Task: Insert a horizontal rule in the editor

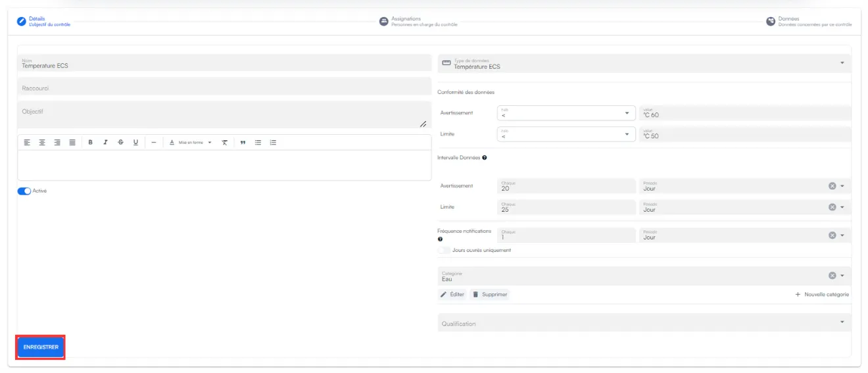Action: 153,142
